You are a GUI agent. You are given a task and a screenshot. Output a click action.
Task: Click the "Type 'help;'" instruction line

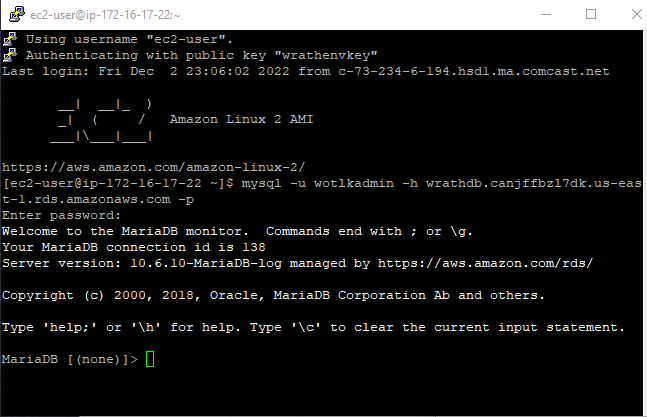click(x=312, y=327)
